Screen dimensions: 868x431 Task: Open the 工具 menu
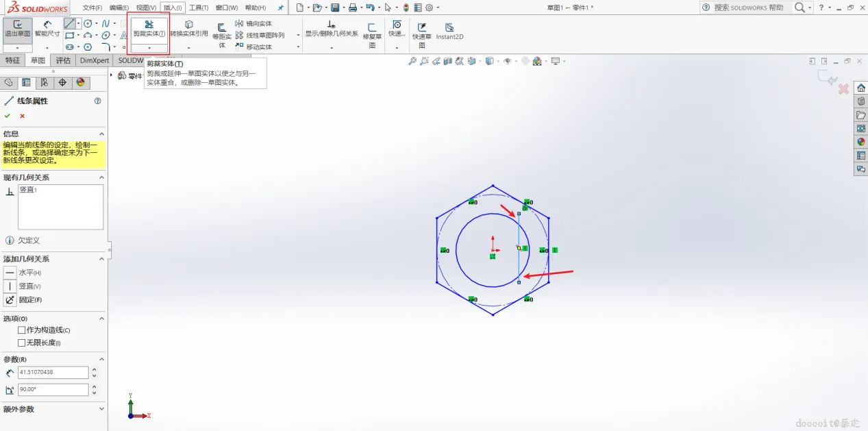tap(198, 8)
